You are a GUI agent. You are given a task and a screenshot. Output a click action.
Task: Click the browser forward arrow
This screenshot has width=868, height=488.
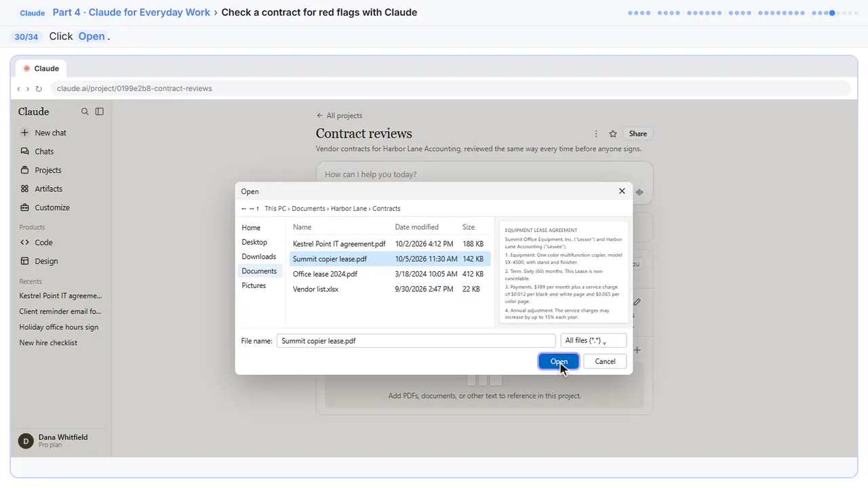click(28, 89)
